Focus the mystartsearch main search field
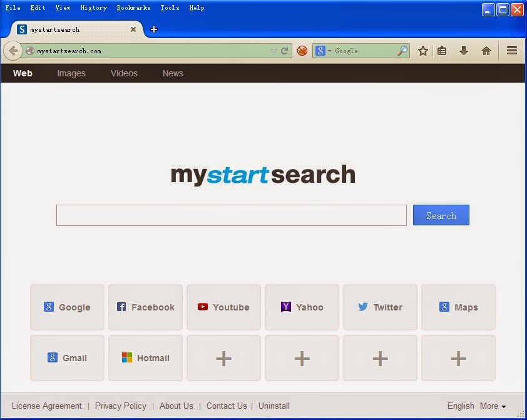 tap(231, 215)
